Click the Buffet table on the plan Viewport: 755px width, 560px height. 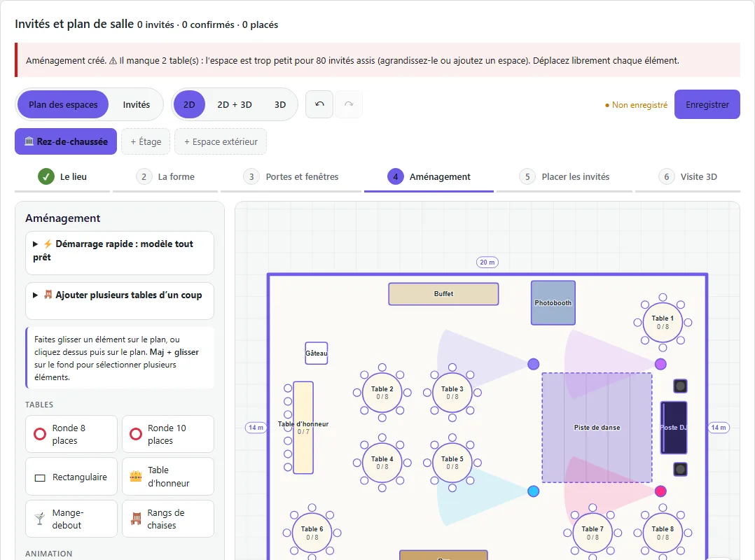click(443, 294)
